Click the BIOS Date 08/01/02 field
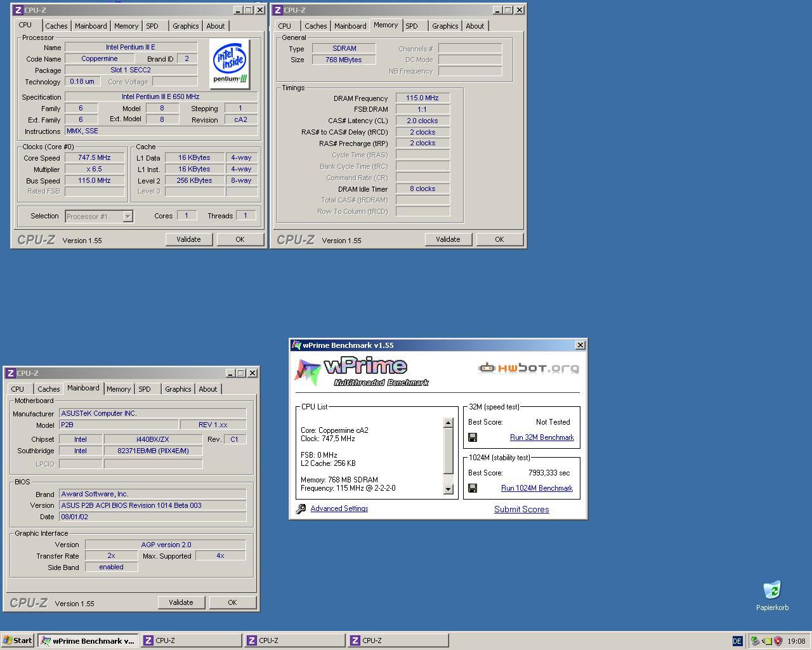Viewport: 812px width, 650px height. [x=153, y=517]
